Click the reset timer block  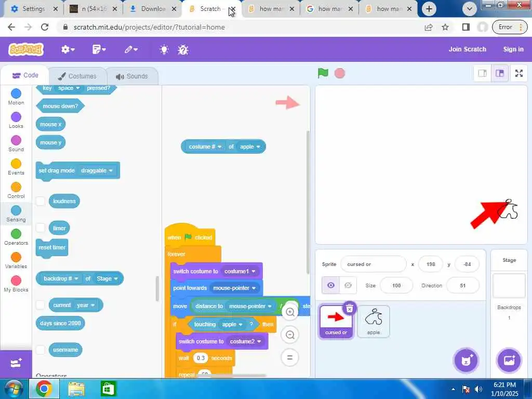52,248
